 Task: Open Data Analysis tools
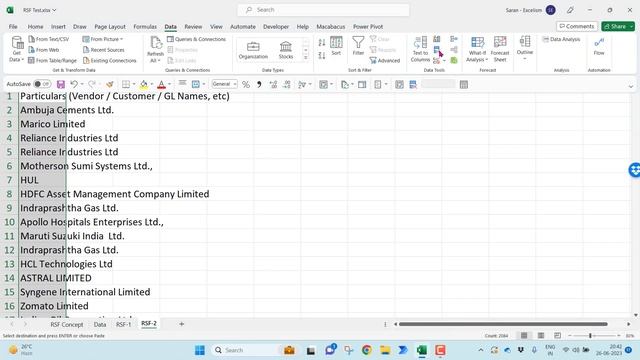pyautogui.click(x=561, y=39)
